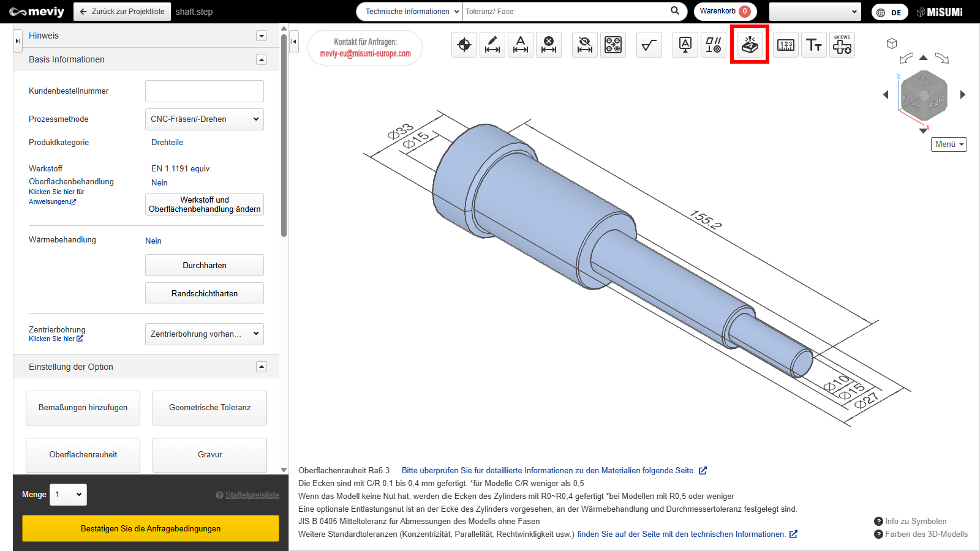Viewport: 980px width, 551px height.
Task: Click the text size Tt icon
Action: tap(814, 45)
